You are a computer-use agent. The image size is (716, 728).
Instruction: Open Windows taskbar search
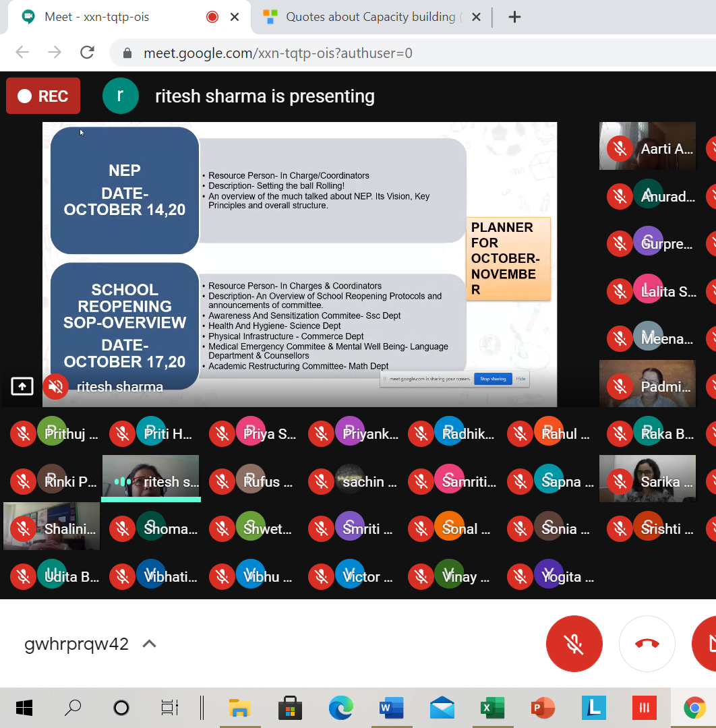click(73, 708)
